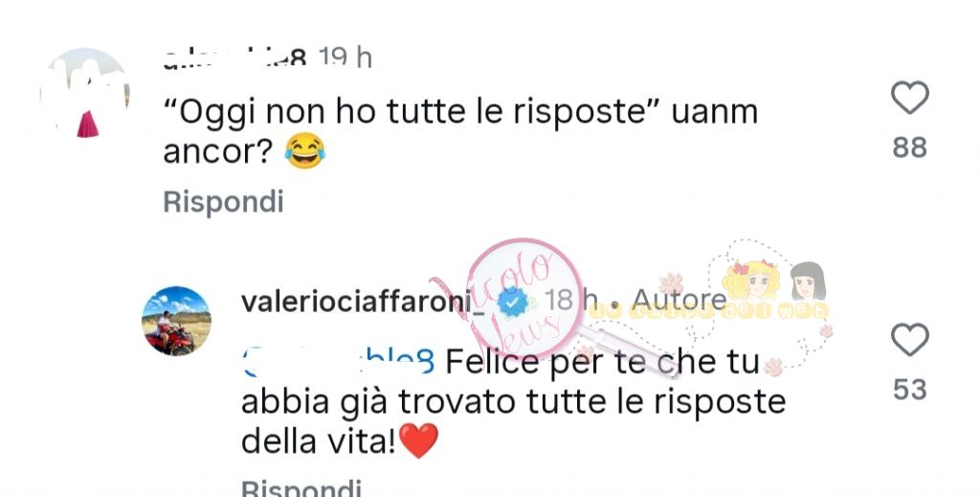Click the blonde cartoon girl watermark icon
This screenshot has height=497, width=980.
click(x=751, y=282)
